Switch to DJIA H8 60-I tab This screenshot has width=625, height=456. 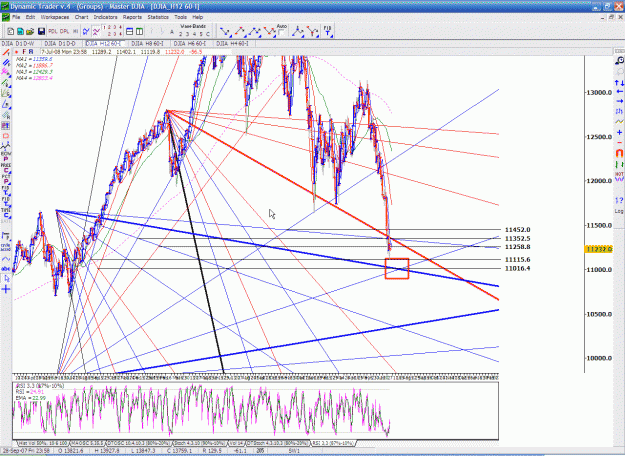coord(147,43)
